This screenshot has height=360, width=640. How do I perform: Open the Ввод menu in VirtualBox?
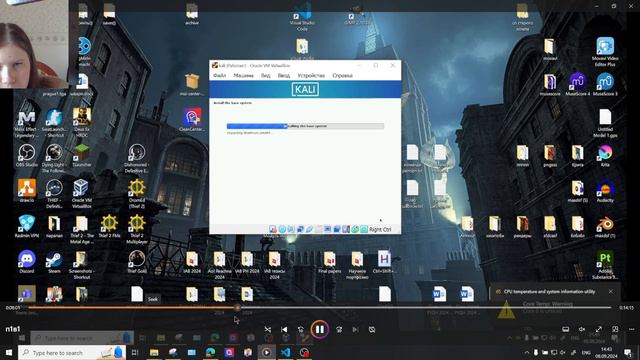(284, 76)
